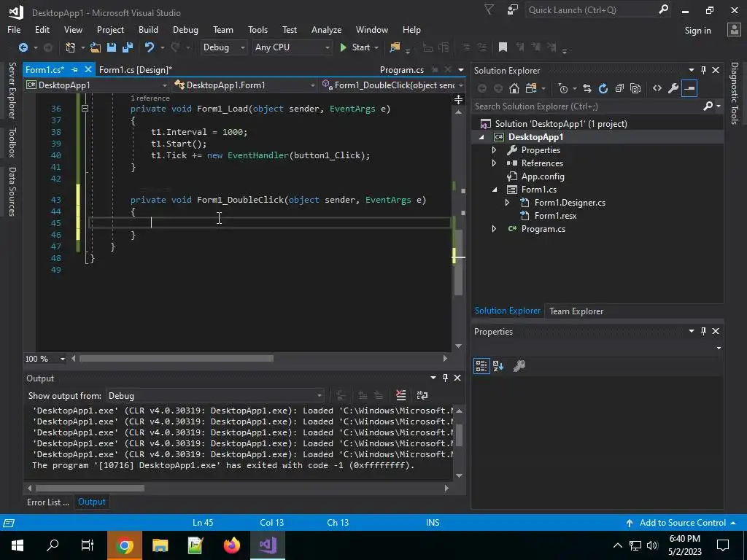
Task: Click the feedback icon beside Quick Launch
Action: [x=513, y=10]
